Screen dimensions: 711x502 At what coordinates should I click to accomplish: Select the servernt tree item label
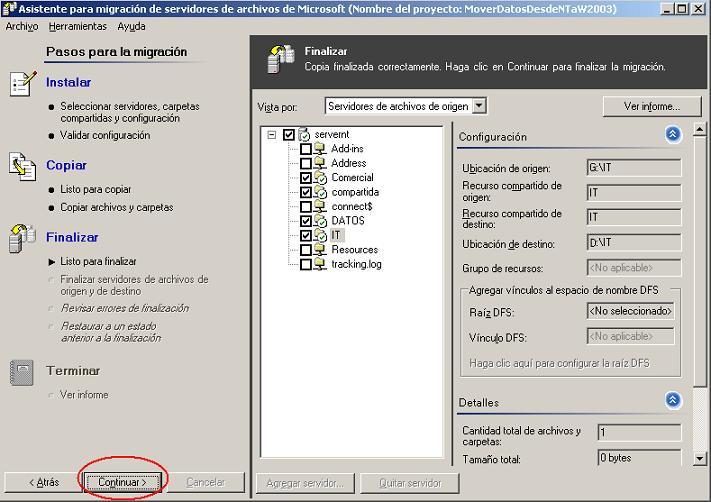pos(332,134)
